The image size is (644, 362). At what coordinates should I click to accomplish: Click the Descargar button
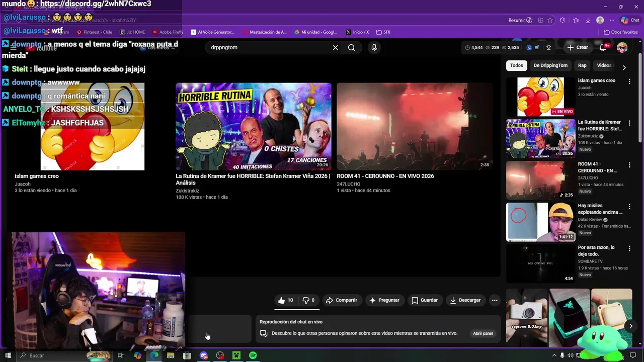coord(465,300)
